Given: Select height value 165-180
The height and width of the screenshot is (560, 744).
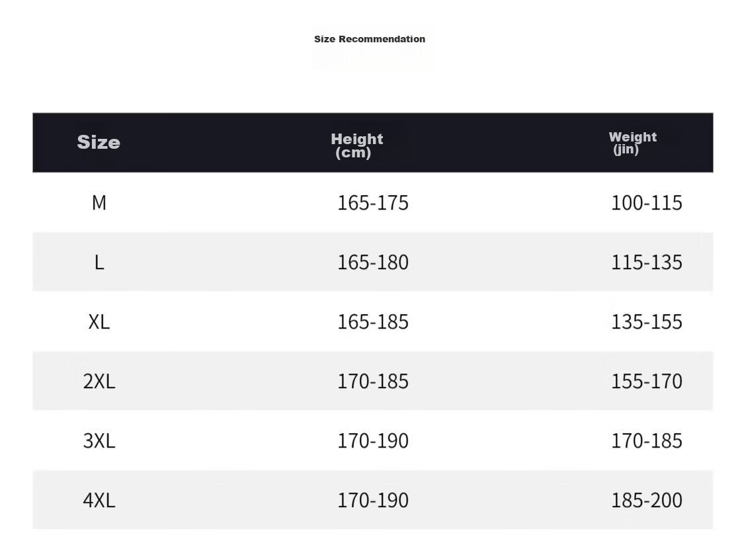Looking at the screenshot, I should [x=372, y=262].
